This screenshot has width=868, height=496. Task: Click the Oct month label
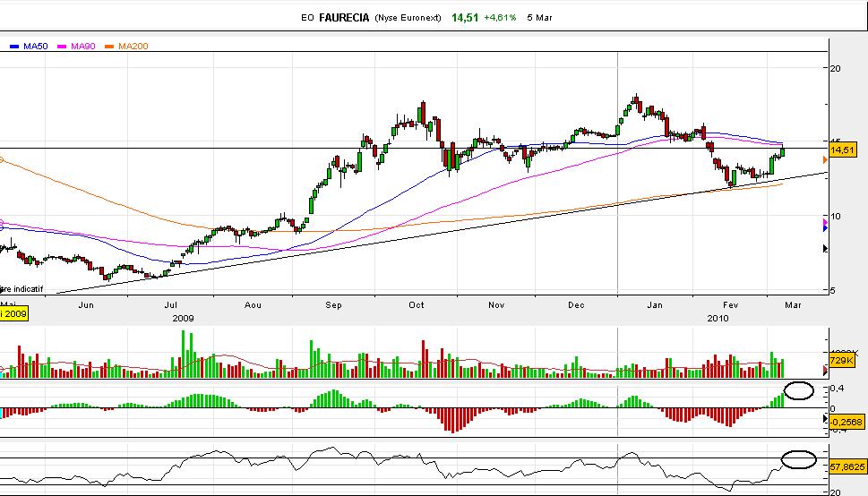(416, 305)
